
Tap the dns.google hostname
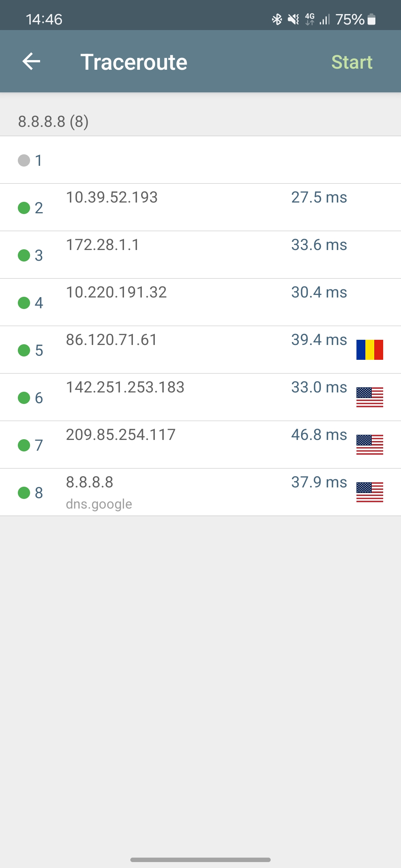[x=99, y=504]
